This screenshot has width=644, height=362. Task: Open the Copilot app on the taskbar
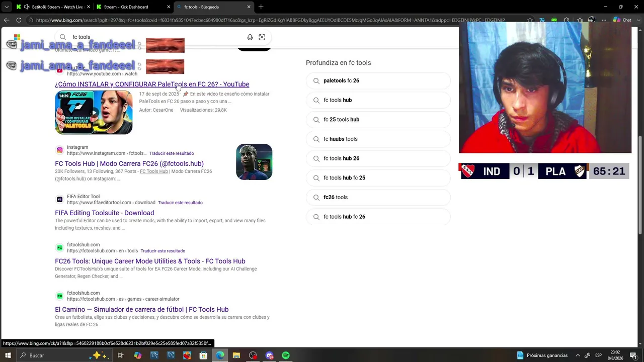click(137, 355)
